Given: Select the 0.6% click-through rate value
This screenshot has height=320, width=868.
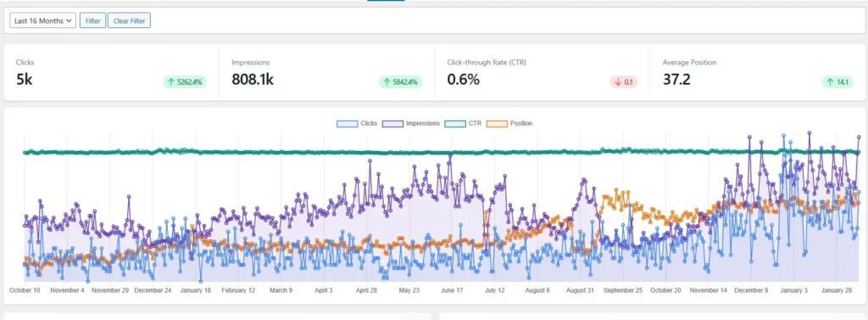Looking at the screenshot, I should pyautogui.click(x=464, y=79).
